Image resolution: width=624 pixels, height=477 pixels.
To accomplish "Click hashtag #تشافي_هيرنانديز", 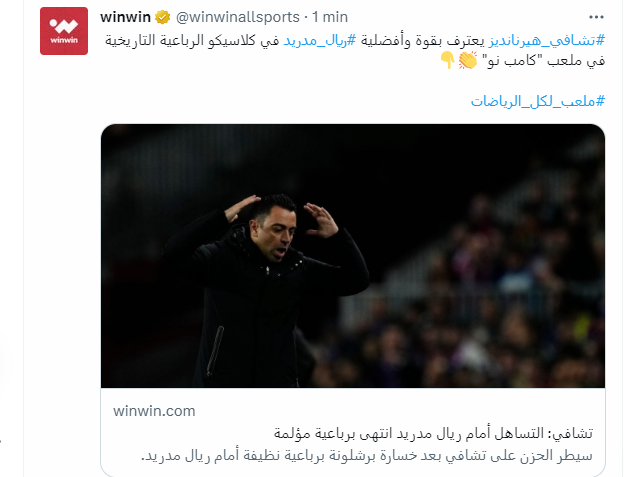I will click(547, 40).
